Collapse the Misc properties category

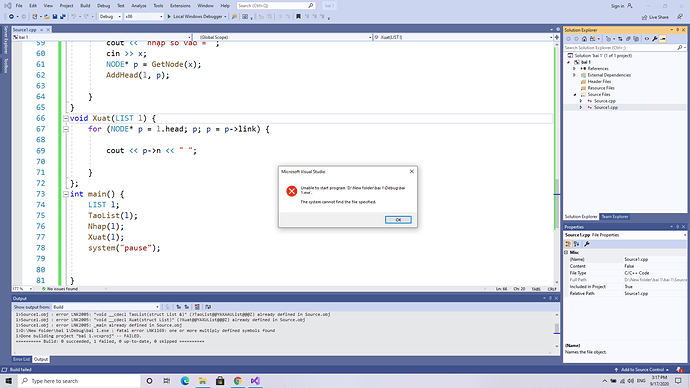pos(566,253)
